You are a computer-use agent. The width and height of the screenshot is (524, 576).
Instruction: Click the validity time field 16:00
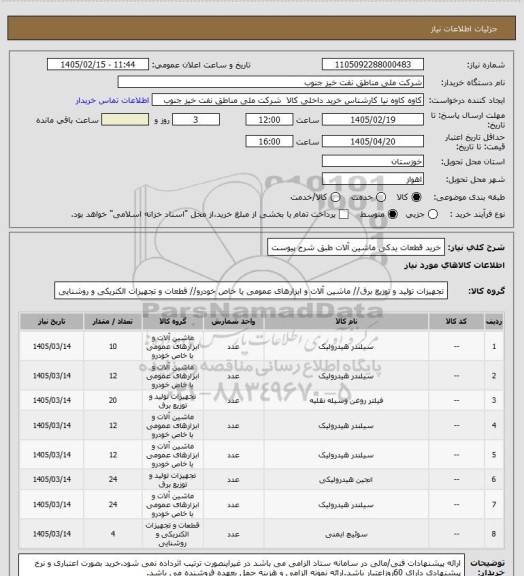(269, 141)
